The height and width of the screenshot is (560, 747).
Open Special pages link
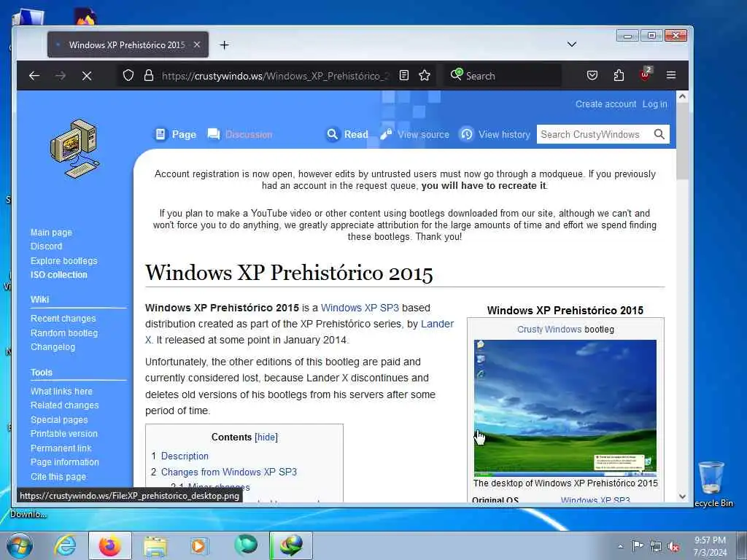(59, 420)
